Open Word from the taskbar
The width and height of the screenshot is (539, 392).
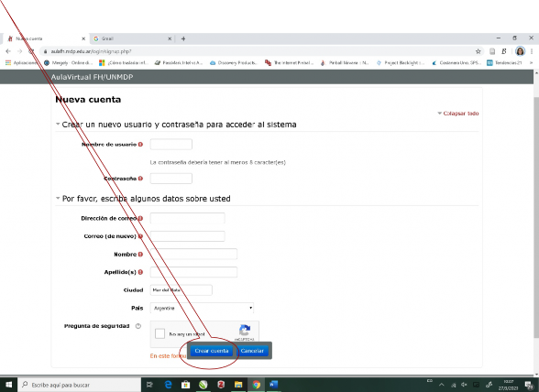click(273, 385)
